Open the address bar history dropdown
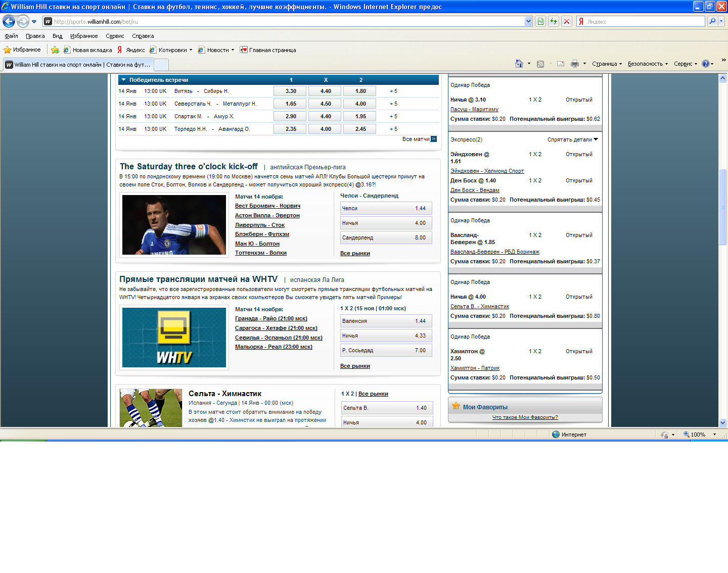This screenshot has width=728, height=573. 528,21
